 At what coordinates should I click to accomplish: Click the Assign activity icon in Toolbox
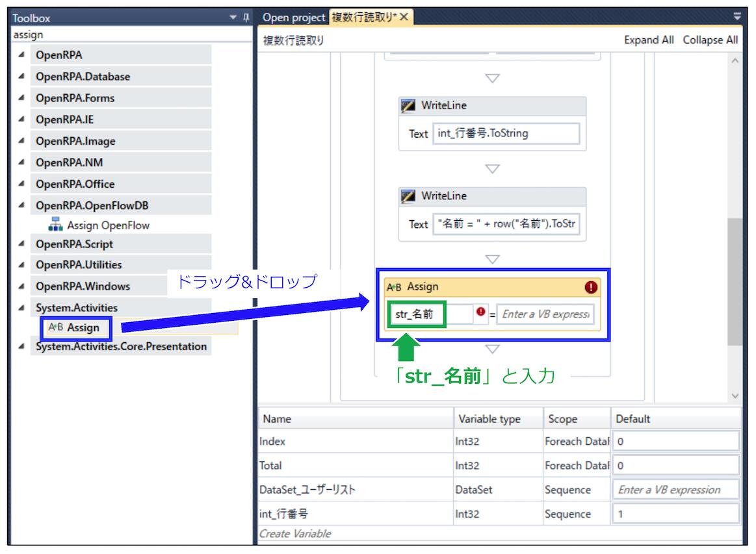point(56,327)
